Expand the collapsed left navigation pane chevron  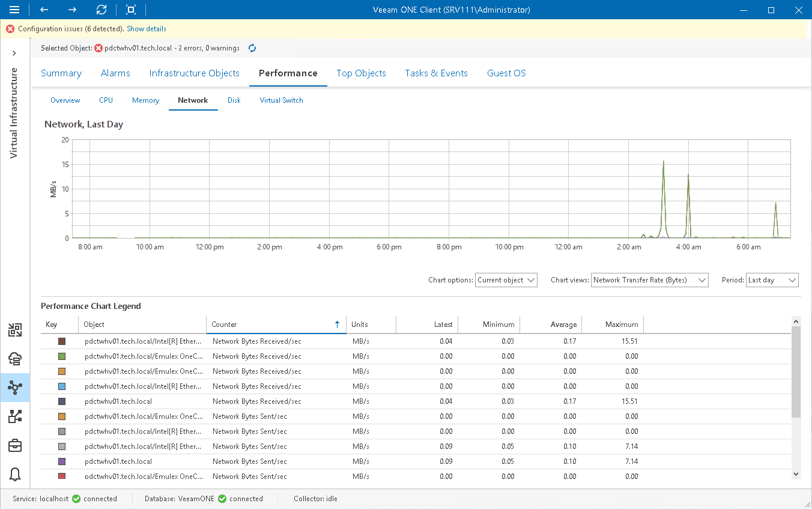[x=14, y=53]
